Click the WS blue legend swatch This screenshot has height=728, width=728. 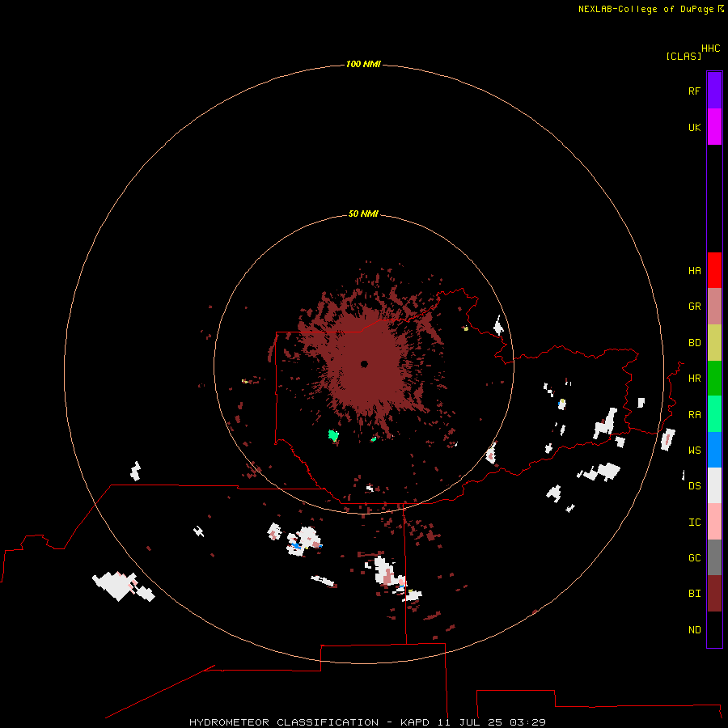tap(714, 450)
